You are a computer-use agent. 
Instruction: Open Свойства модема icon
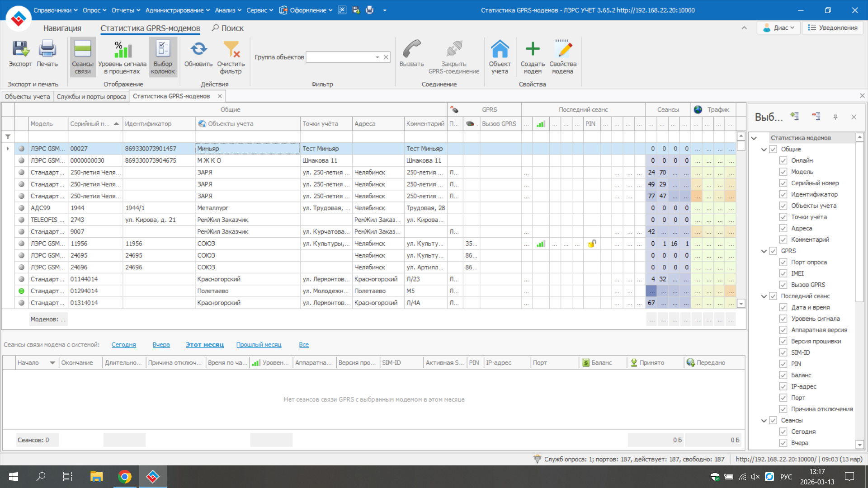click(563, 49)
